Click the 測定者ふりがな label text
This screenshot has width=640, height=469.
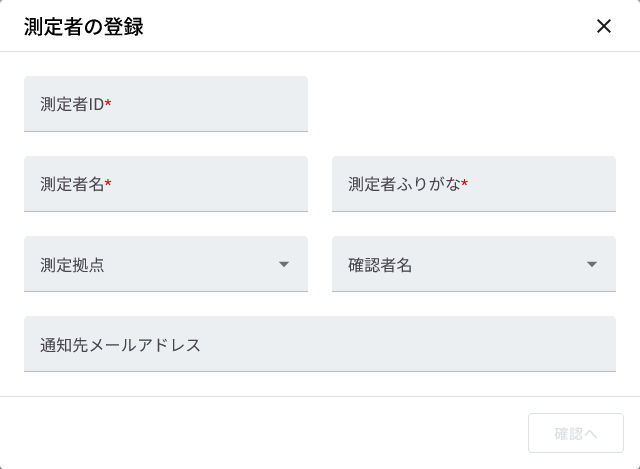coord(404,184)
